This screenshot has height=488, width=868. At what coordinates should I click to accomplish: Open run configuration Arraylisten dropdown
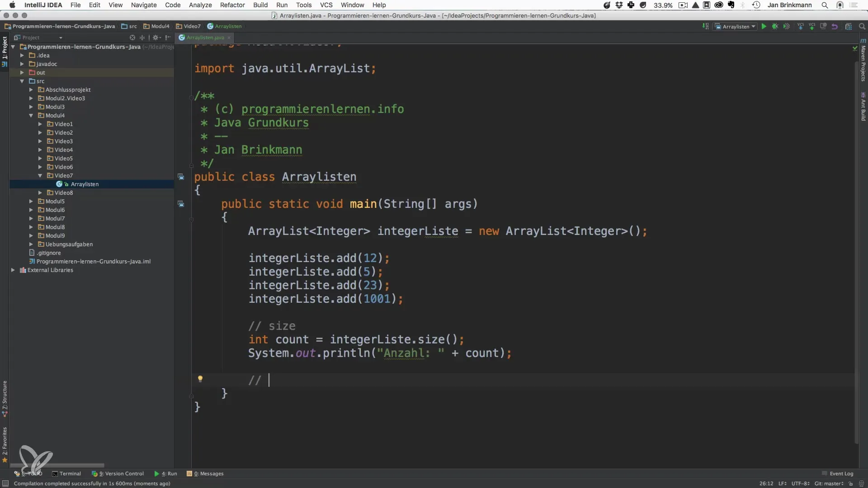[x=735, y=27]
